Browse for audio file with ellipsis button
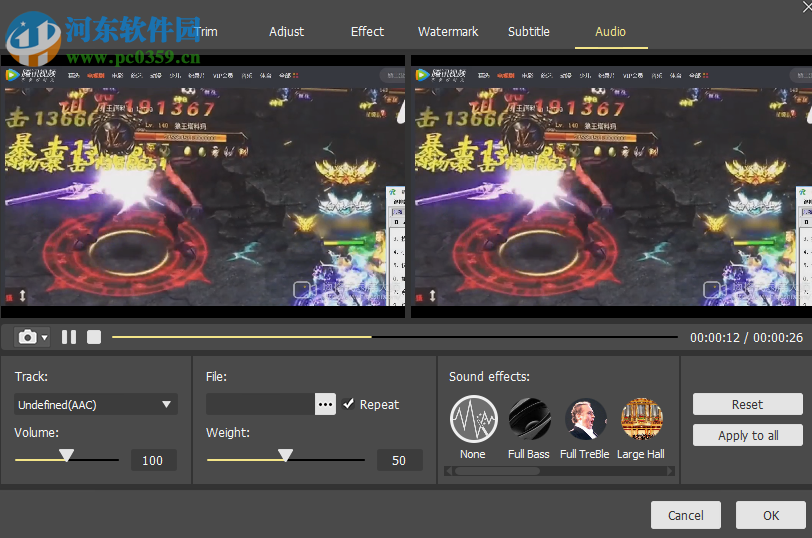 tap(325, 404)
